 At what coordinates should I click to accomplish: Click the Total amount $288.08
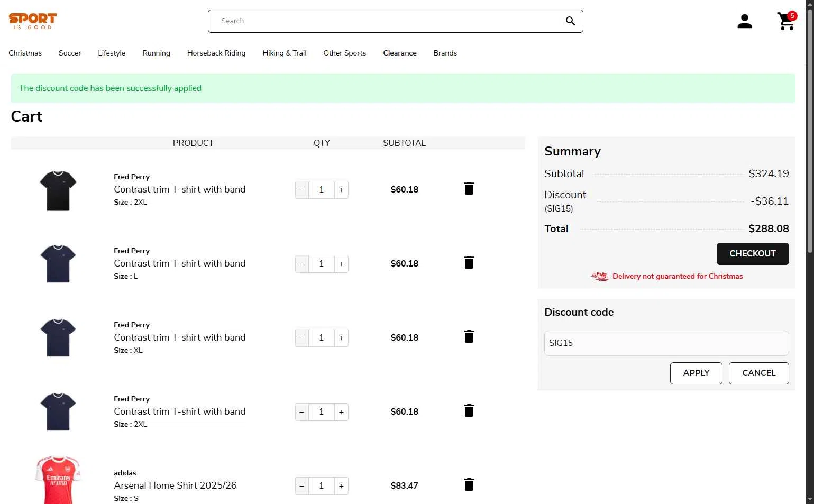pos(769,228)
